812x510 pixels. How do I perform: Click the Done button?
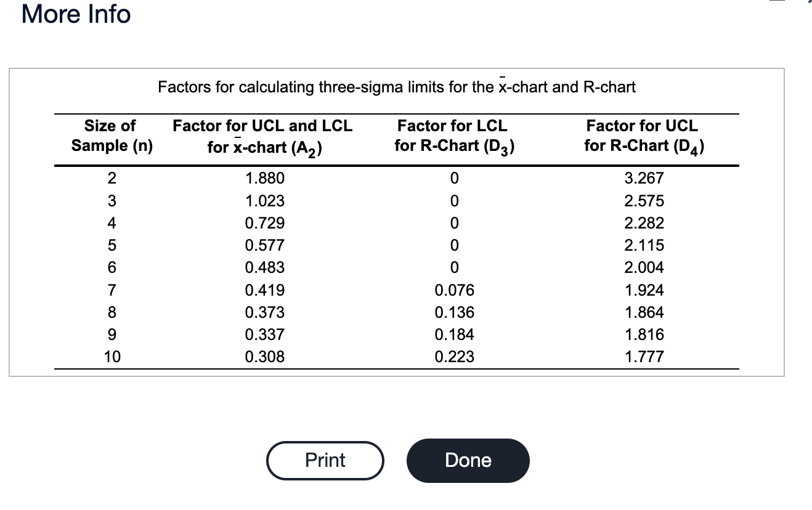[468, 460]
